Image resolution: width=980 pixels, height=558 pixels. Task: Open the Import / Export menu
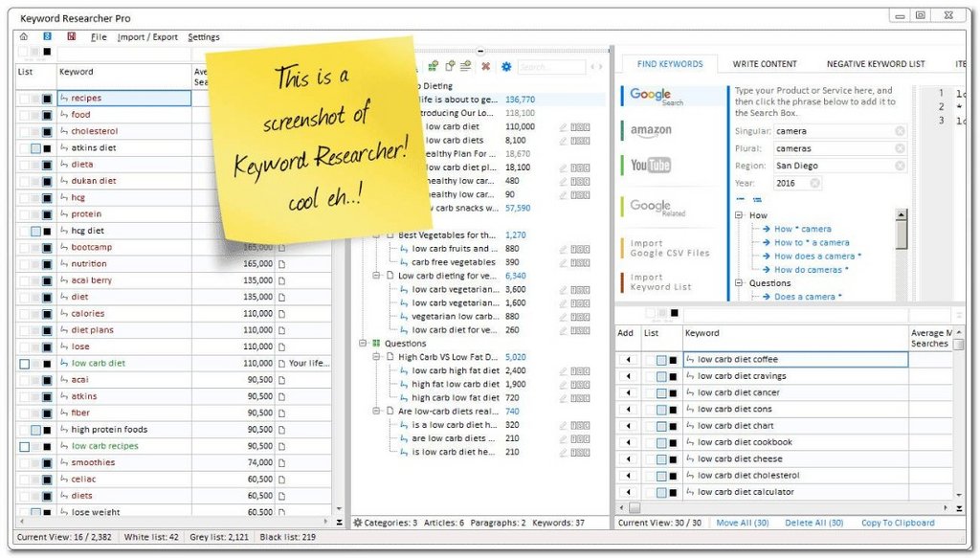coord(147,37)
